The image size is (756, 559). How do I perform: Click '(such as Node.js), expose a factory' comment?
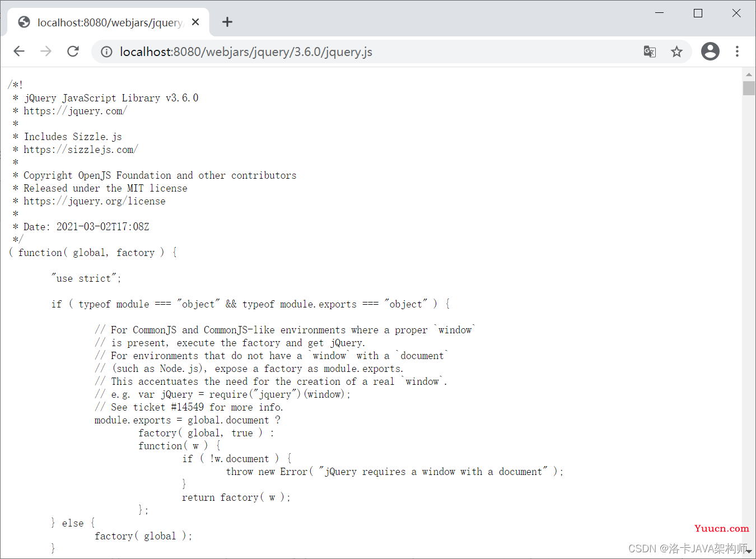click(x=249, y=369)
